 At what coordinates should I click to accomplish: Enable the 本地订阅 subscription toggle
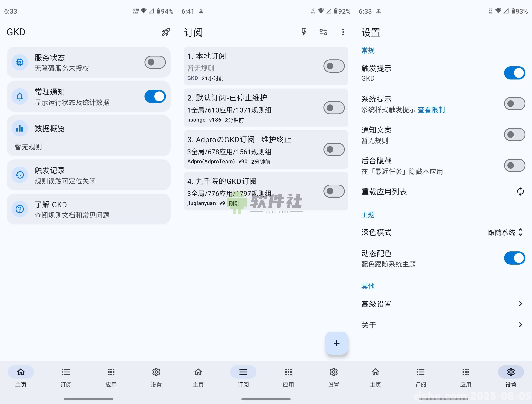[334, 66]
